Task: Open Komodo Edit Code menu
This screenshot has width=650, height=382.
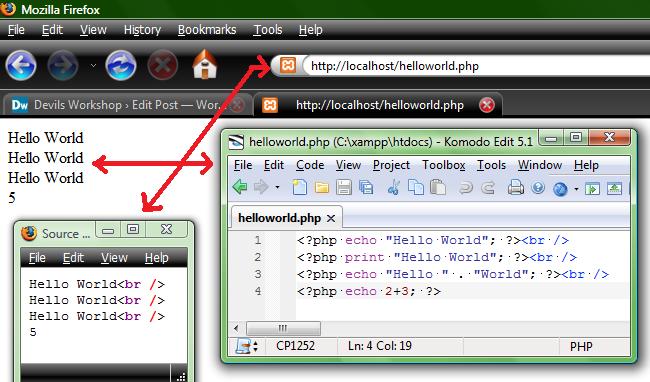Action: coord(310,165)
